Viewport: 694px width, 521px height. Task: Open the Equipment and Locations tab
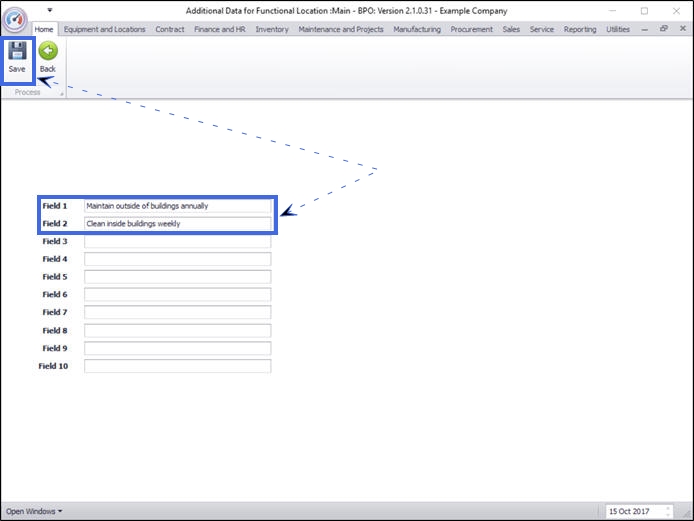(x=104, y=29)
